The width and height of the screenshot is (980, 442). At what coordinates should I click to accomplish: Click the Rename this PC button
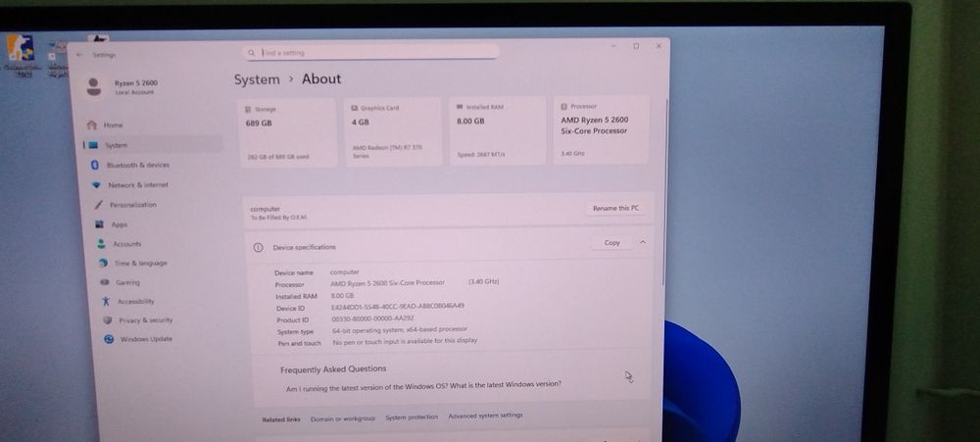[x=615, y=208]
